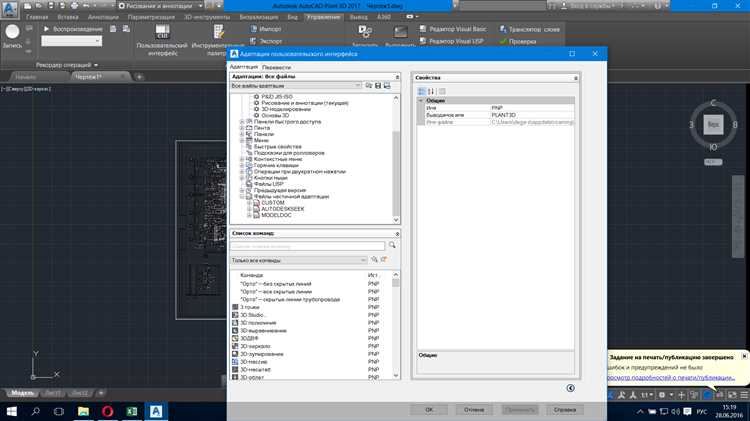Click the Запись record button in ribbon
The height and width of the screenshot is (421, 750).
point(12,36)
